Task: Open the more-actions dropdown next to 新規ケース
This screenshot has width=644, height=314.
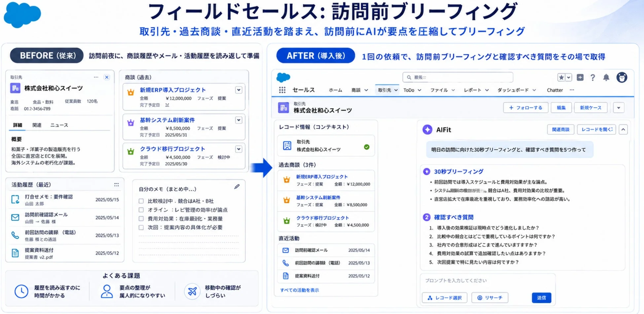Action: click(619, 108)
